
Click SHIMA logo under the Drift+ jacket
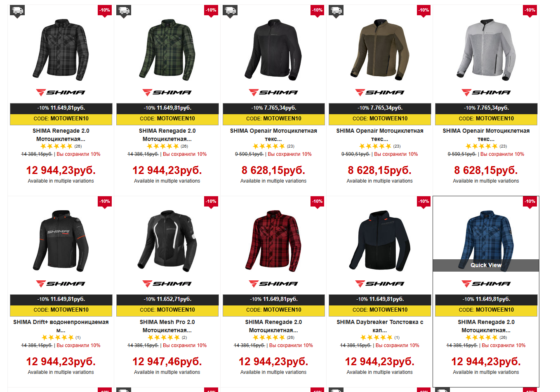[61, 284]
